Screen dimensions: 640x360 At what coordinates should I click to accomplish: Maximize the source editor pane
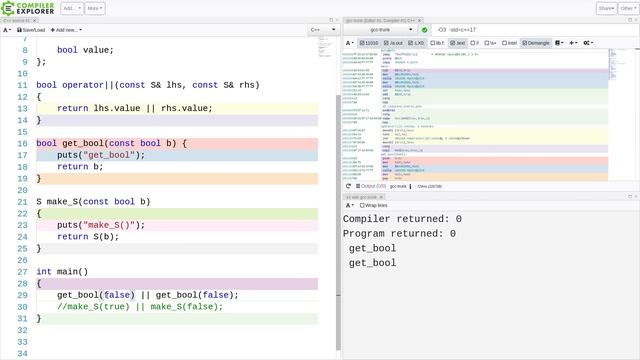tap(331, 20)
